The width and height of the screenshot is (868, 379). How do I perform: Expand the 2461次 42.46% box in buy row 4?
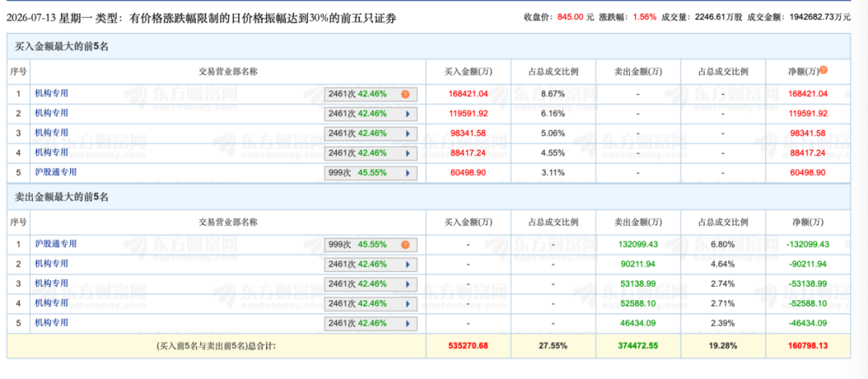tap(371, 153)
